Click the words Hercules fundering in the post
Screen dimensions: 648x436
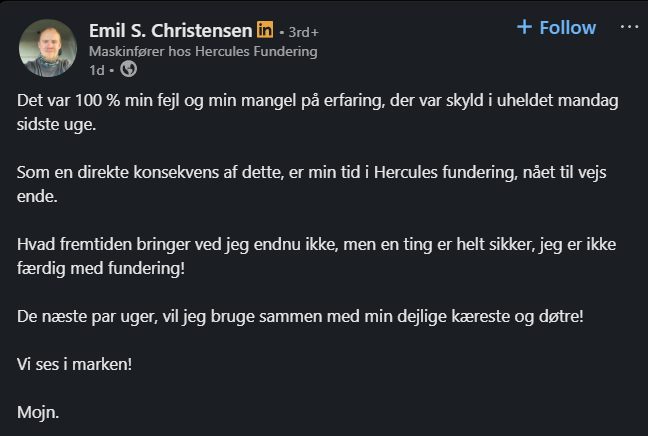click(445, 172)
